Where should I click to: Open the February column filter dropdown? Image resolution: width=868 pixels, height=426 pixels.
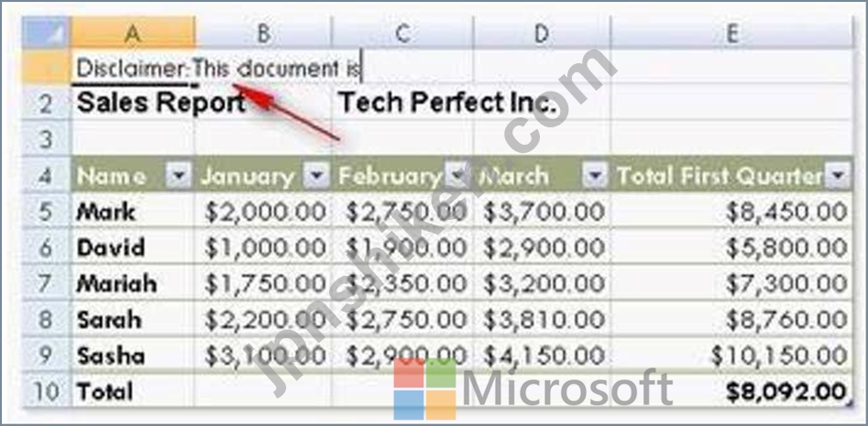pos(457,176)
